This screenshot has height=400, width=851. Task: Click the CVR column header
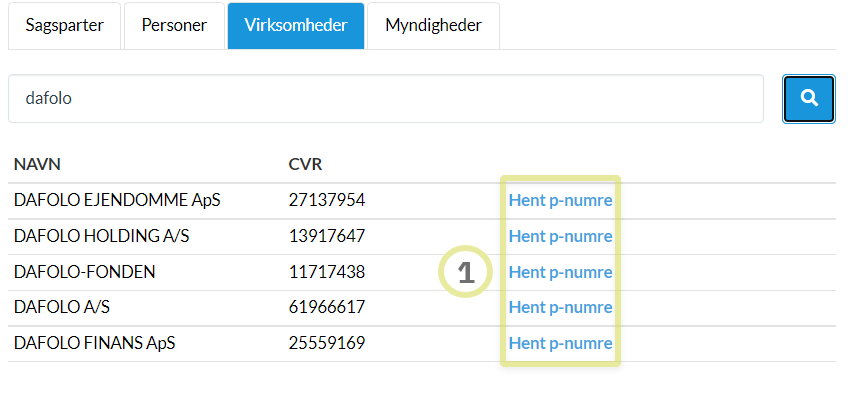tap(305, 164)
